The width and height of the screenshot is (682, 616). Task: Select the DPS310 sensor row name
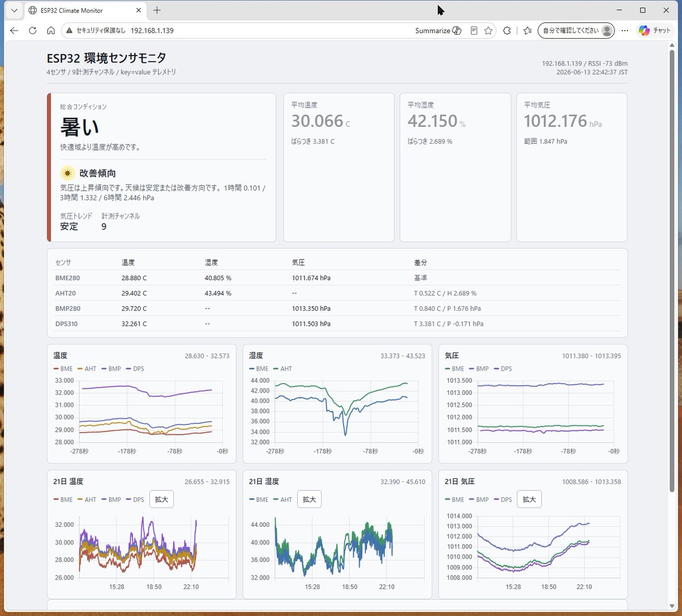point(66,324)
